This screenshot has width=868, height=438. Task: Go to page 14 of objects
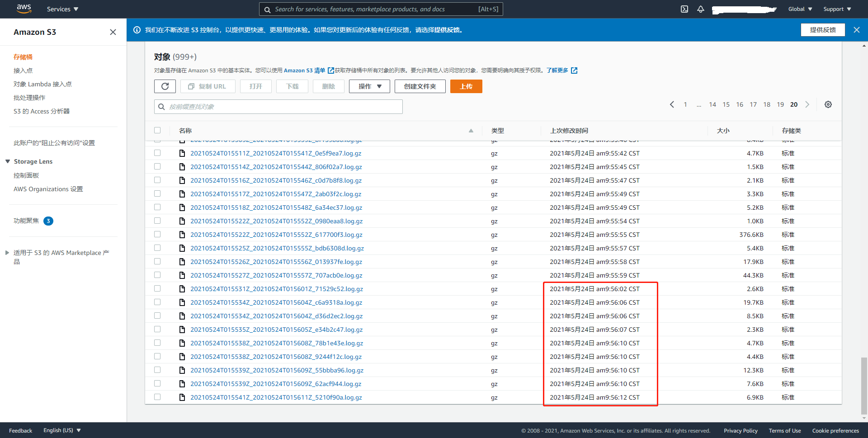coord(712,104)
